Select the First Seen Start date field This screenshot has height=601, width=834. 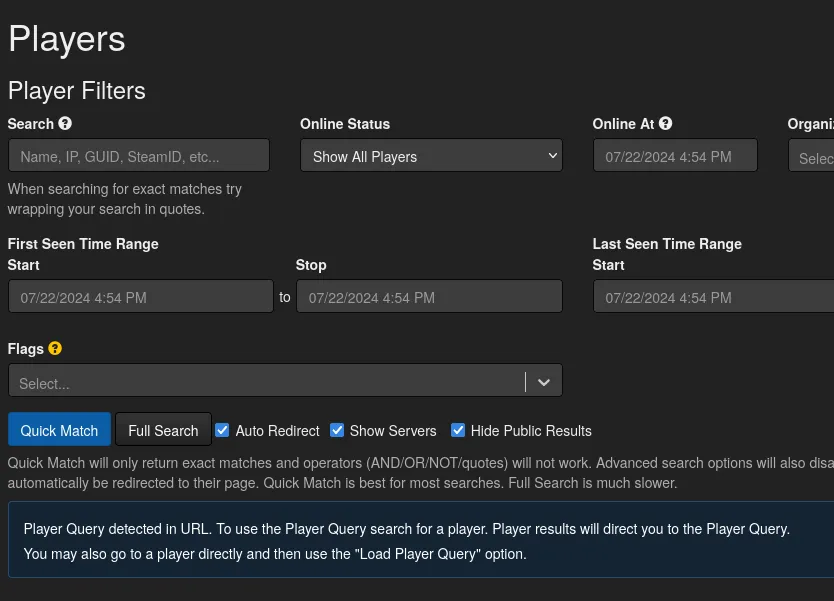pyautogui.click(x=140, y=297)
